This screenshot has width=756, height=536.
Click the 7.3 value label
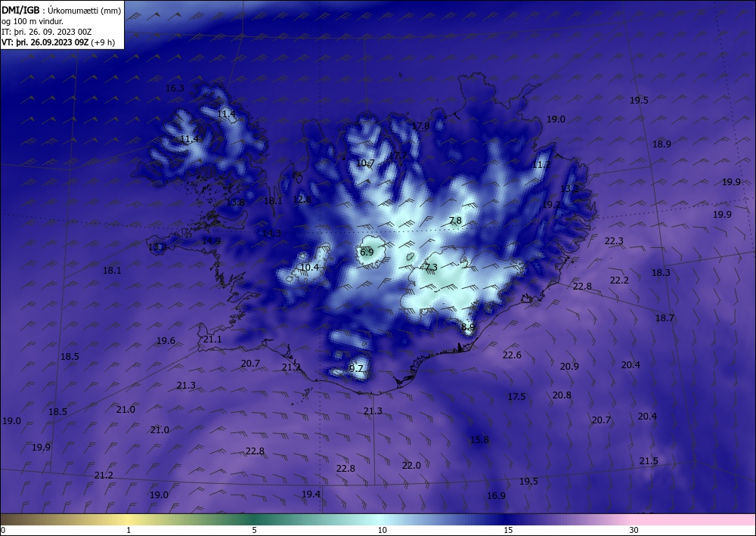click(431, 267)
